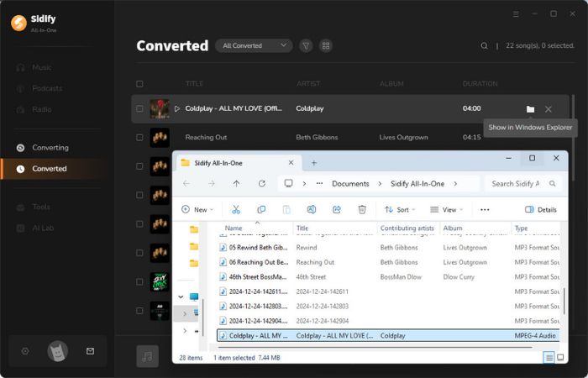Toggle the Details pane button

pos(540,210)
